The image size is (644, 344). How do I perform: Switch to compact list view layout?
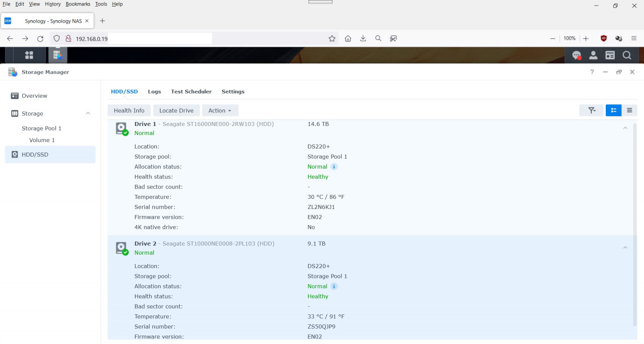click(629, 110)
